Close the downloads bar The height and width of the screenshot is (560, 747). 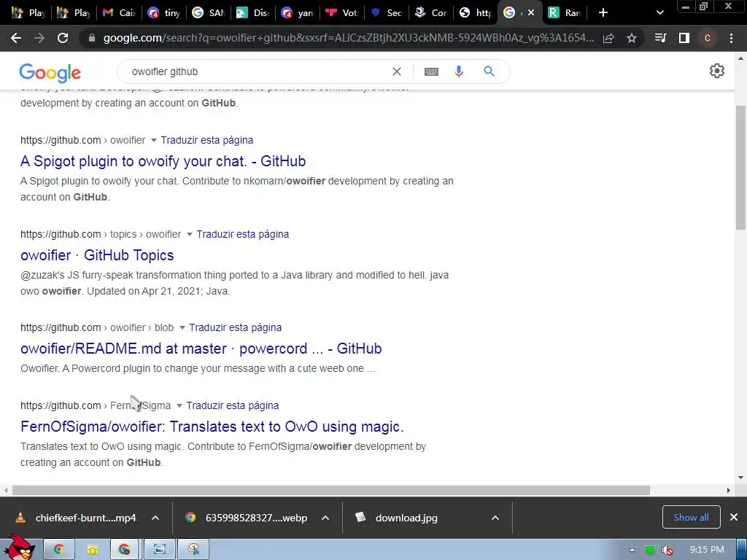click(734, 517)
